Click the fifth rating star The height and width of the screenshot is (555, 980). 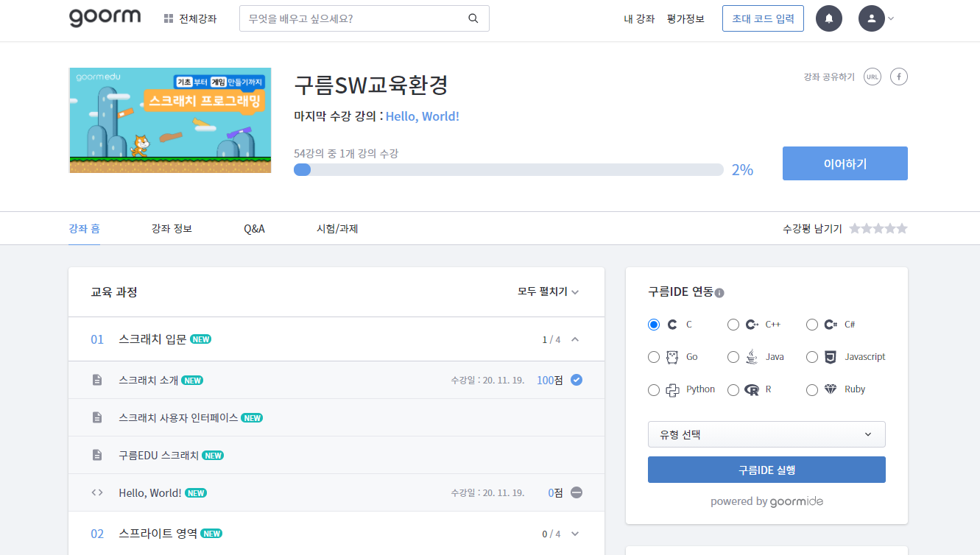click(902, 229)
